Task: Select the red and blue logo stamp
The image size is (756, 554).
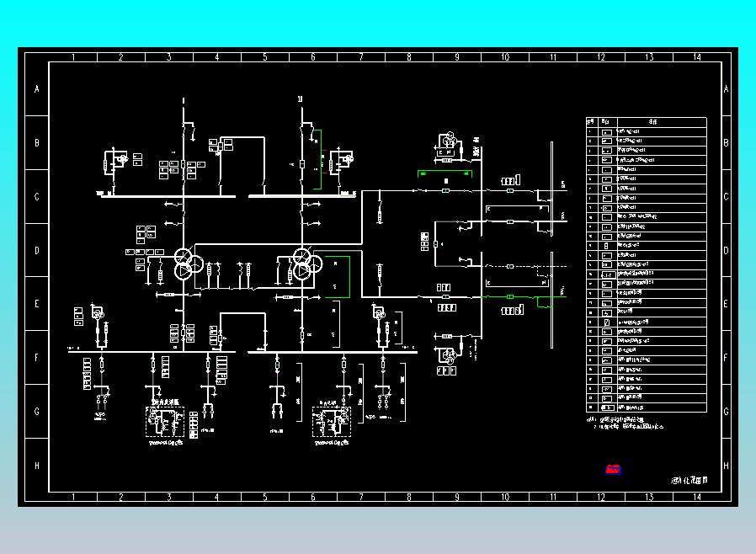Action: [x=613, y=470]
